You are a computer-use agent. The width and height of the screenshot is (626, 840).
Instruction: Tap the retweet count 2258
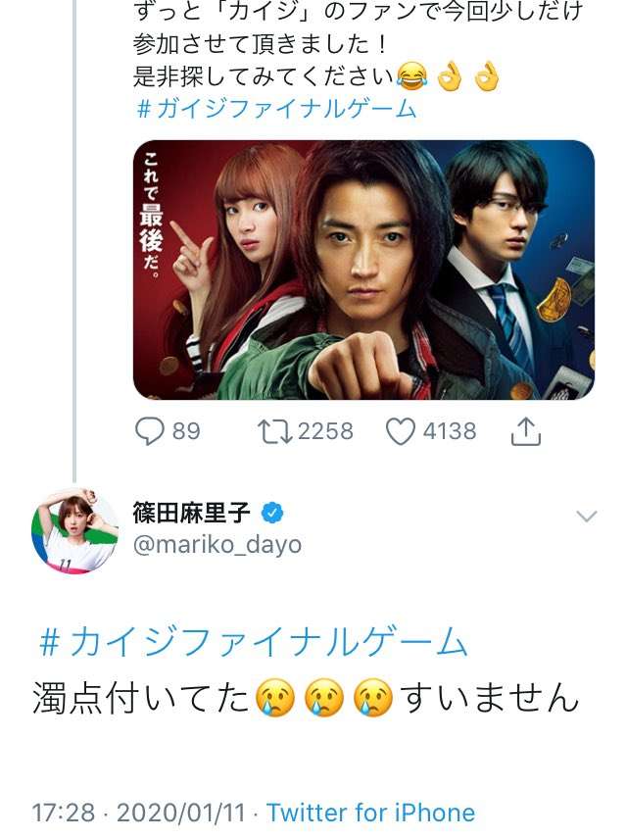[325, 431]
